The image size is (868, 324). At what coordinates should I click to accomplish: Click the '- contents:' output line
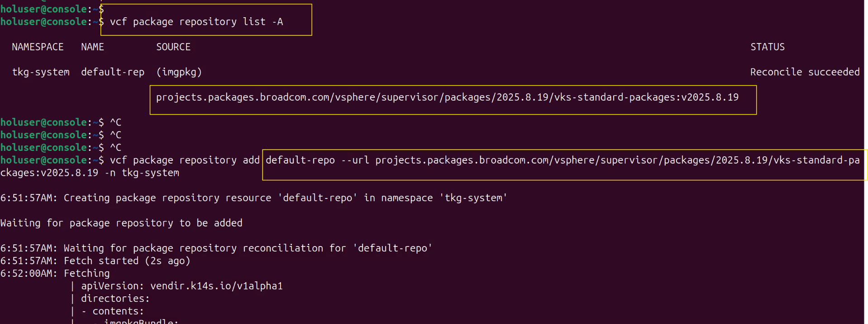(x=112, y=311)
